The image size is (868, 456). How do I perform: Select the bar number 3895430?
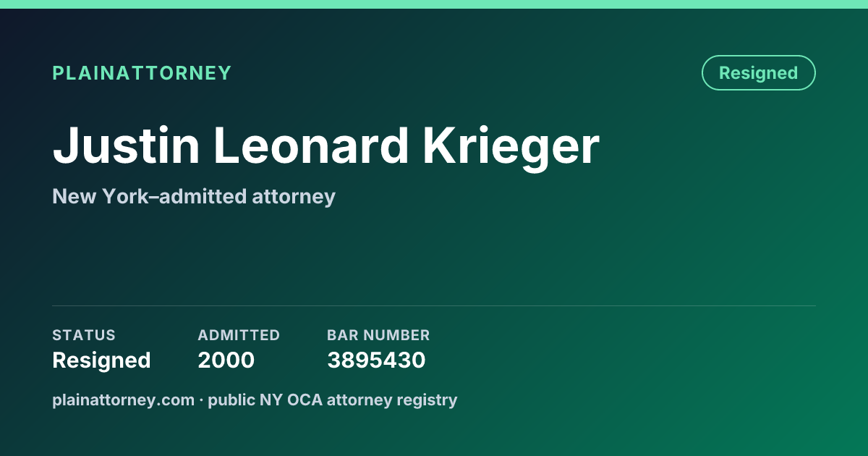click(x=376, y=360)
